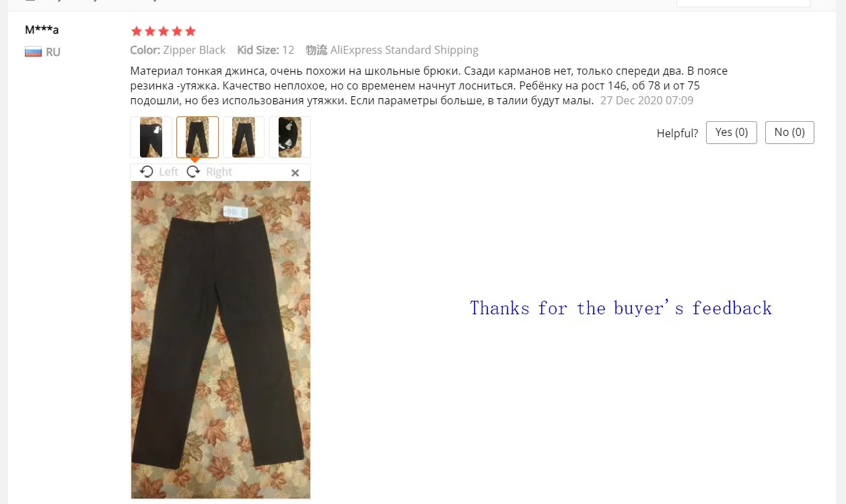Click the 'Right' rotate label
846x504 pixels.
click(x=219, y=172)
